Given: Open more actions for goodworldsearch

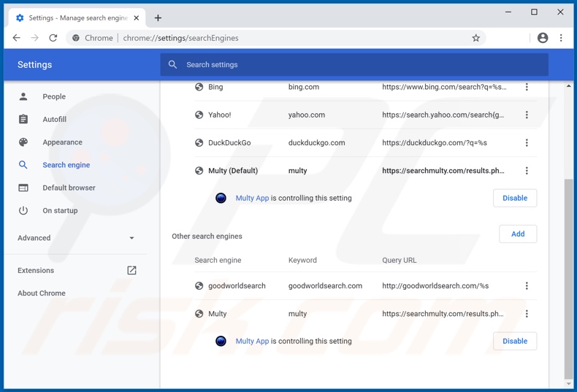Looking at the screenshot, I should coord(527,285).
